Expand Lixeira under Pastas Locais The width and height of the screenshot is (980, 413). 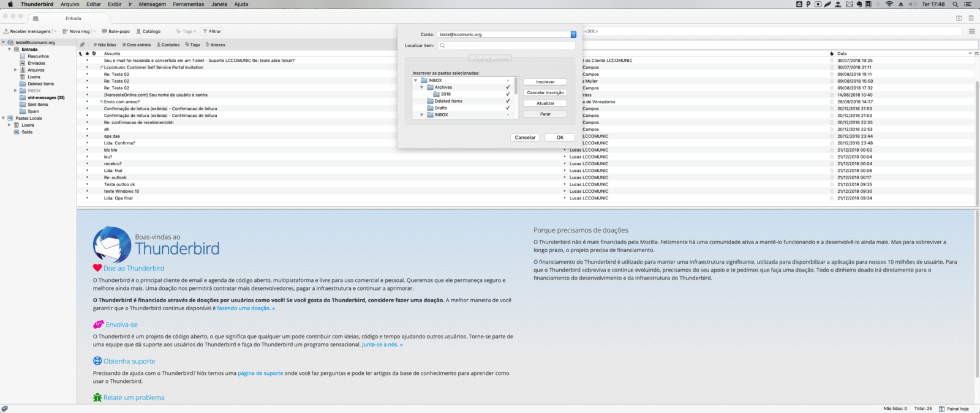coord(9,125)
